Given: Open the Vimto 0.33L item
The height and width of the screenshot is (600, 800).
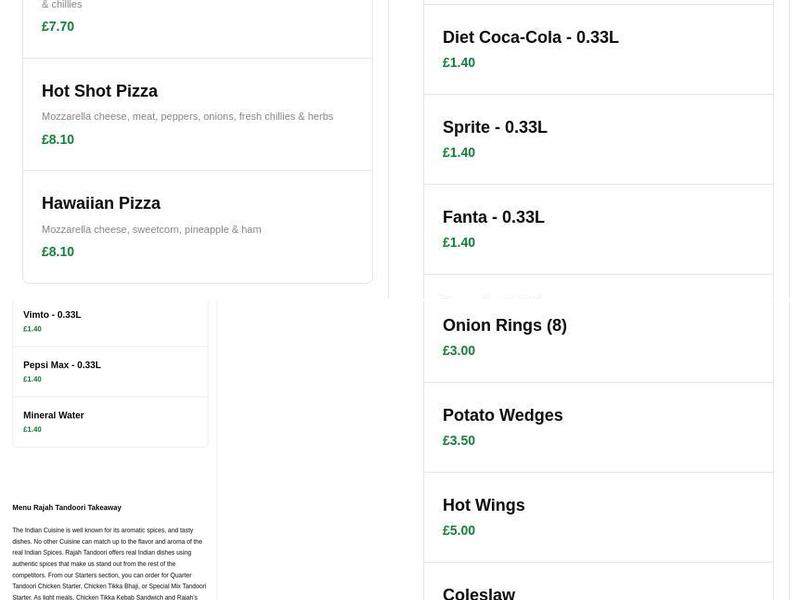Looking at the screenshot, I should pyautogui.click(x=52, y=314).
